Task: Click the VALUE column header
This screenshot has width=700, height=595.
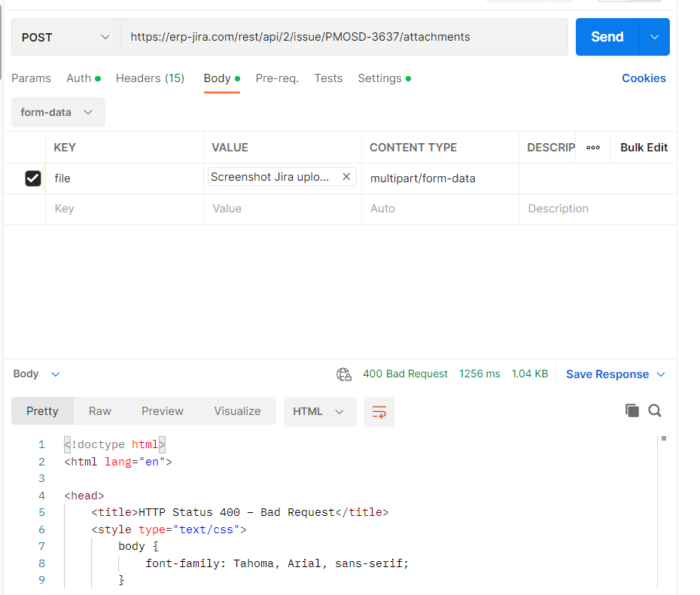Action: click(230, 148)
